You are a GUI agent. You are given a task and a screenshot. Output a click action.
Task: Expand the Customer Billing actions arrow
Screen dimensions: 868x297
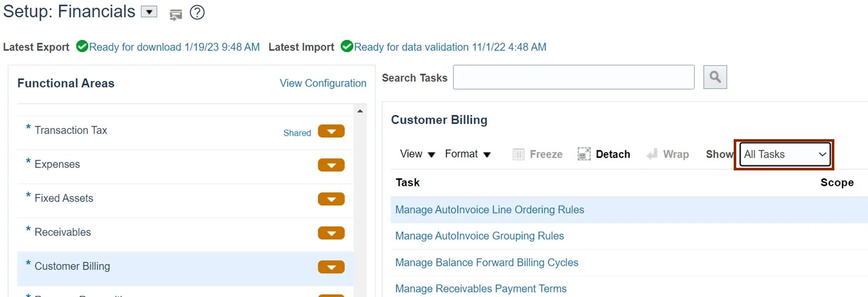click(331, 267)
